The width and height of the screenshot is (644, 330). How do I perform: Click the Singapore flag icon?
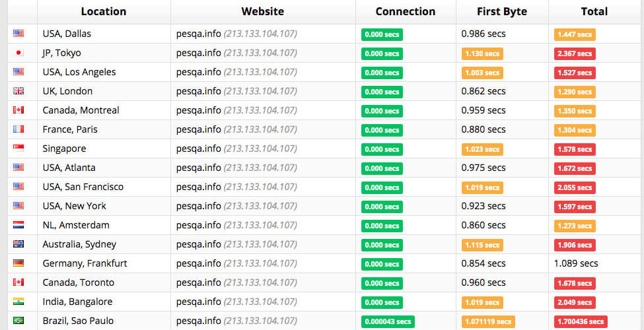point(18,148)
